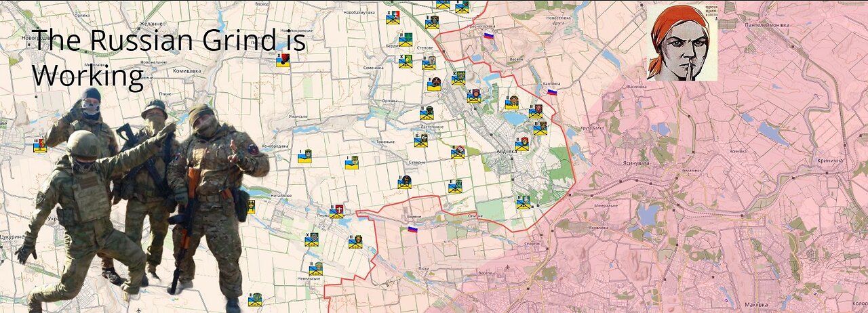Click the Северне village label
Image resolution: width=868 pixels, height=313 pixels.
418,162
